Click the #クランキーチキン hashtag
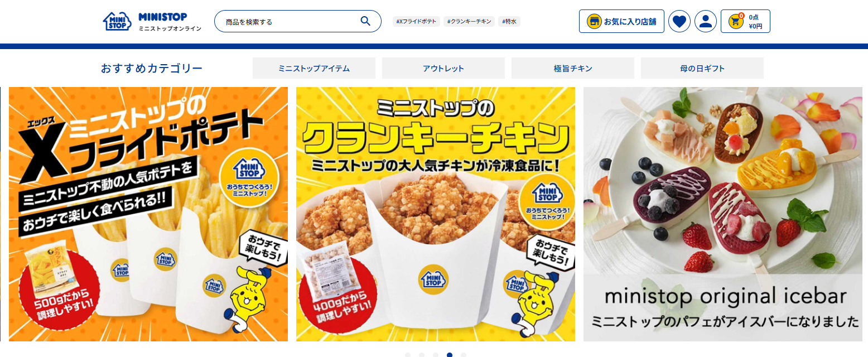Image resolution: width=868 pixels, height=357 pixels. point(470,21)
